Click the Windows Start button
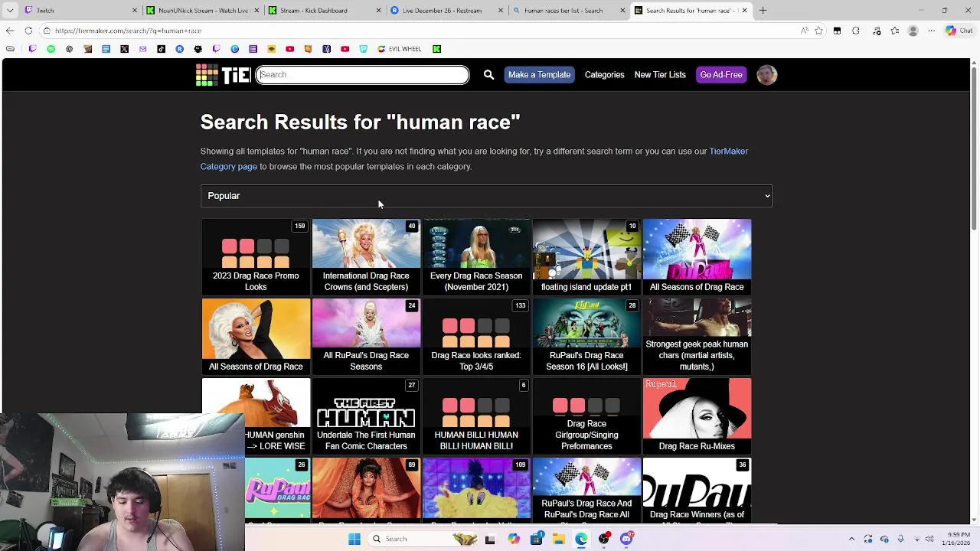Screen dimensions: 980x551 pos(354,539)
